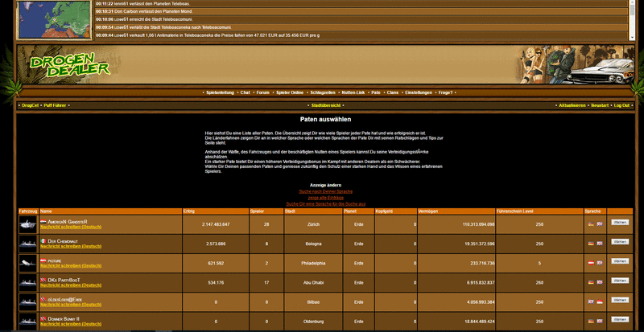This screenshot has height=332, width=644.
Task: Click the ship icon for Der Chemonaut
Action: point(28,244)
